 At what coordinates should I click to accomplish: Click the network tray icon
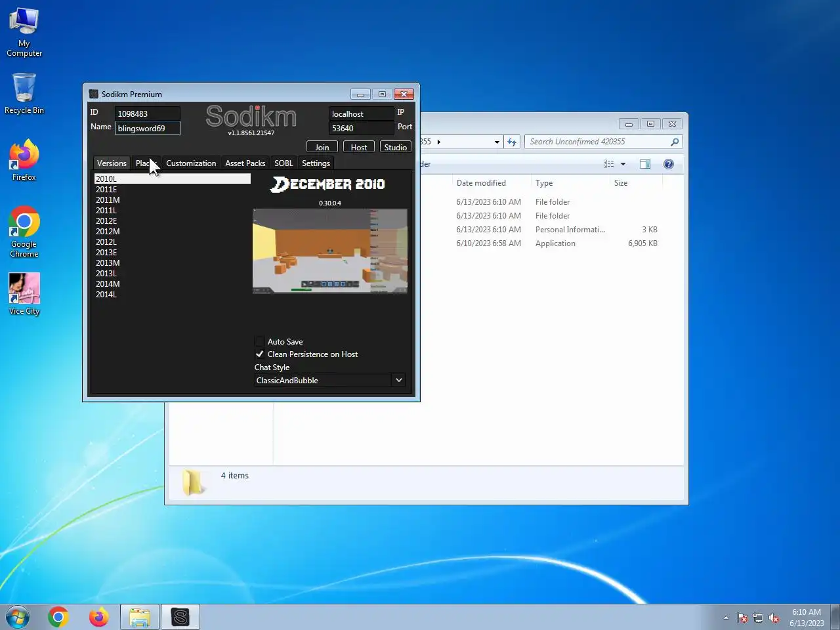click(758, 618)
